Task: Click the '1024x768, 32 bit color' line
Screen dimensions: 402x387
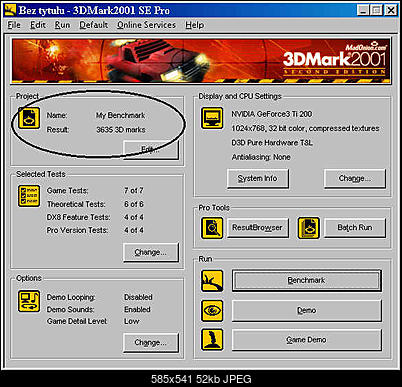Action: click(305, 128)
